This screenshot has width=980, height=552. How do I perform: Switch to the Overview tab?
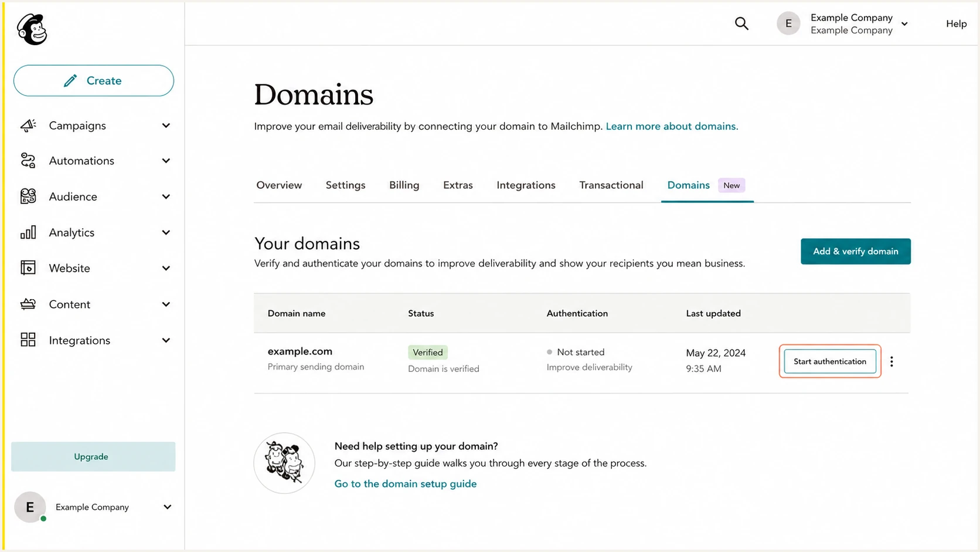(x=279, y=185)
